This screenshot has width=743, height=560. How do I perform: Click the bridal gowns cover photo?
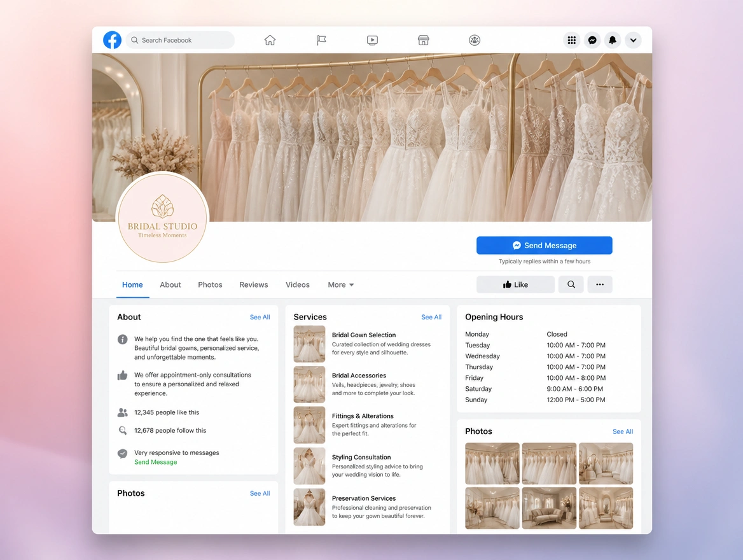[x=372, y=137]
